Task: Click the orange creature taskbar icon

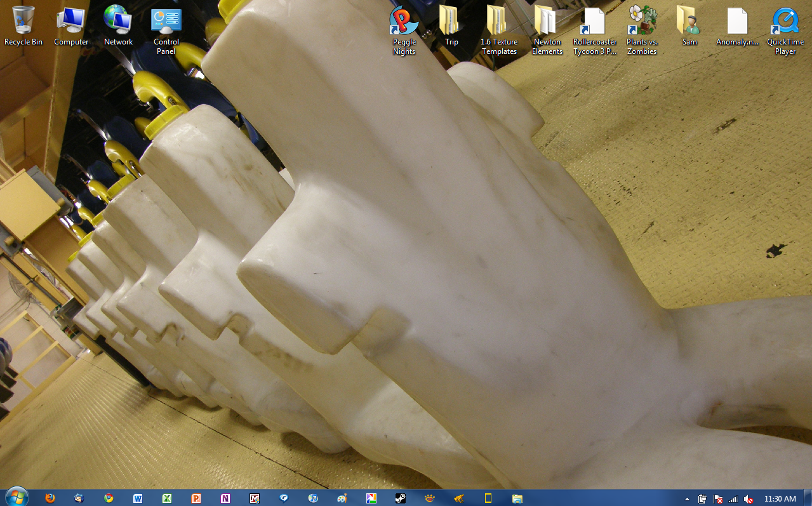Action: click(458, 498)
